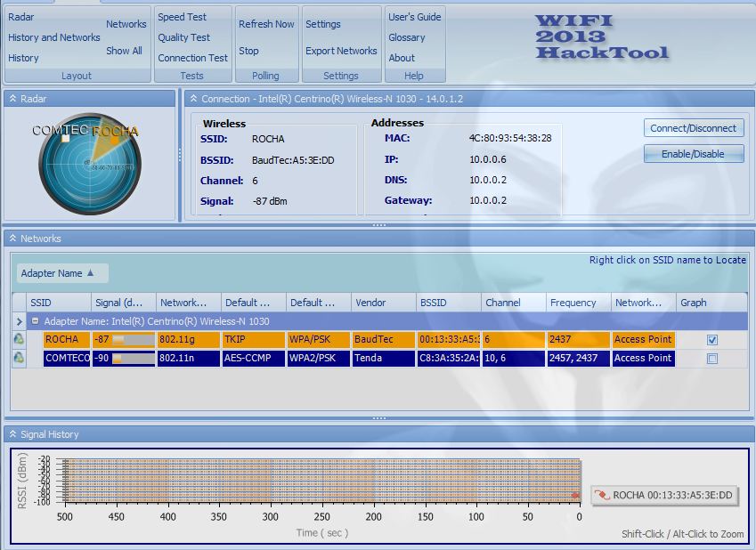Screen dimensions: 756x550
Task: Select Export Networks in Settings group
Action: [x=341, y=51]
